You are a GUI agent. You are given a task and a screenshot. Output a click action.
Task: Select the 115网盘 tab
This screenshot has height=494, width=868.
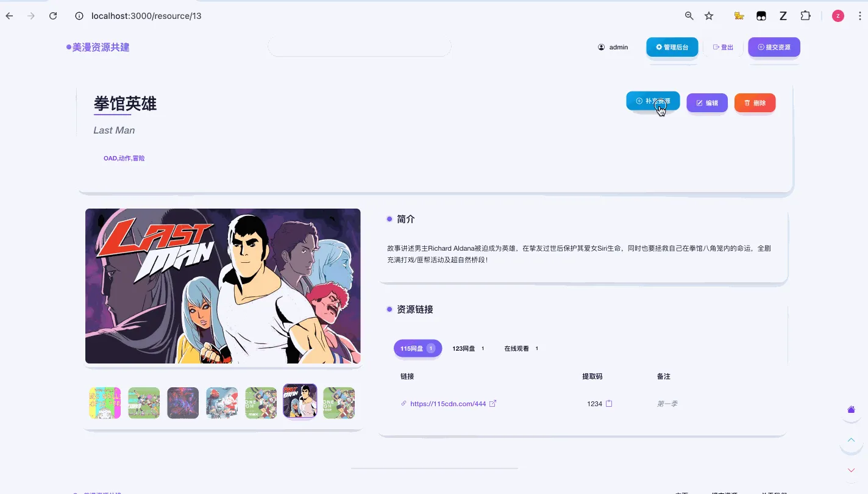pyautogui.click(x=417, y=348)
